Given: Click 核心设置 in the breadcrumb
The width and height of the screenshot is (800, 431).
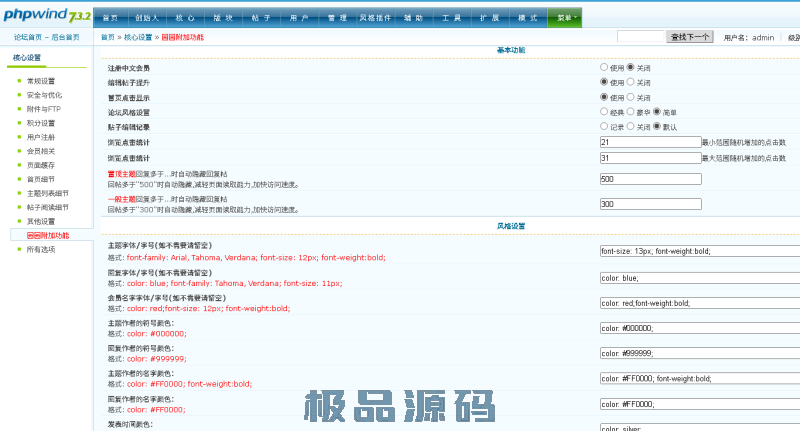Looking at the screenshot, I should point(138,37).
